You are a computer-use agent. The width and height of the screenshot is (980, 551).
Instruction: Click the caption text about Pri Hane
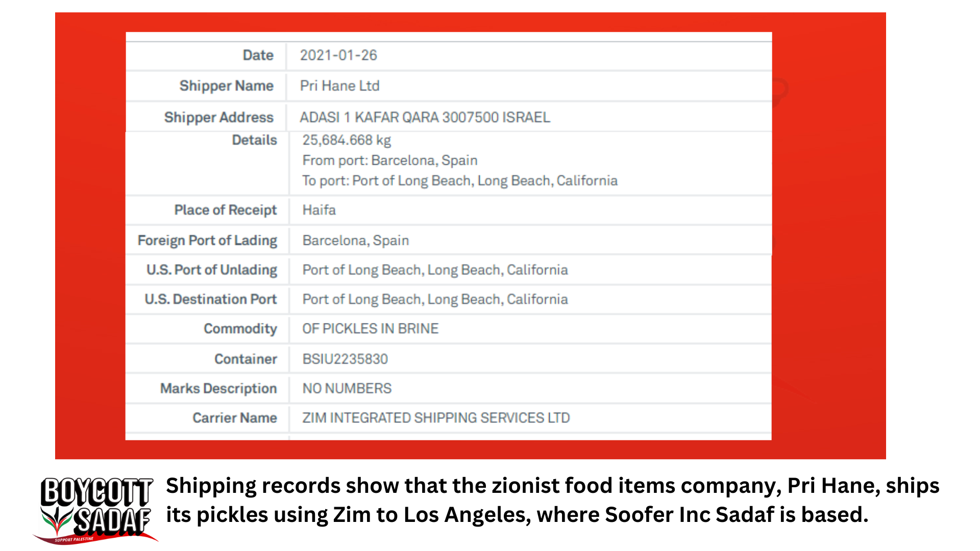coord(552,500)
